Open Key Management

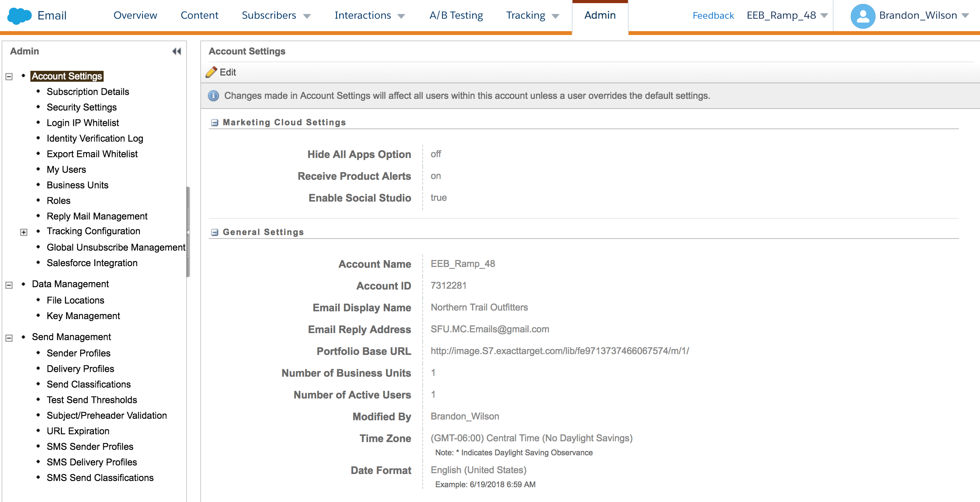pos(83,316)
